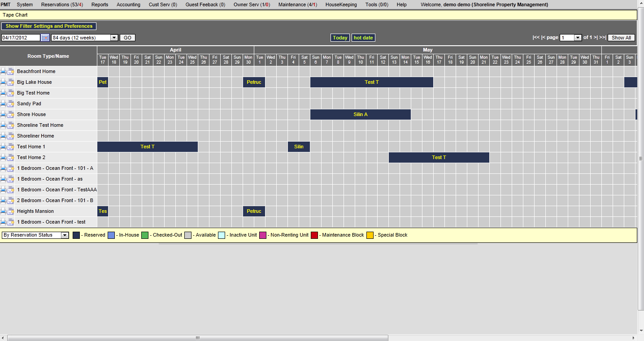Click the email icon for Test Home 2
The image size is (644, 341).
tap(11, 157)
